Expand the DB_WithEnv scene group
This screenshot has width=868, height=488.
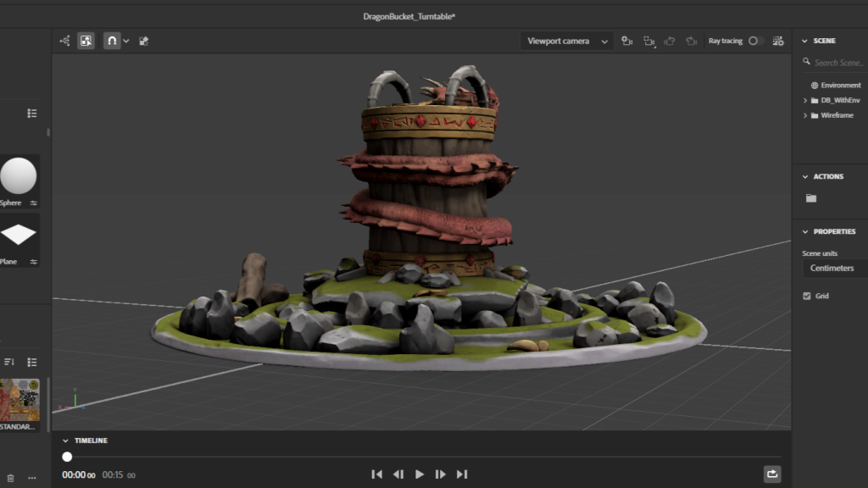804,100
